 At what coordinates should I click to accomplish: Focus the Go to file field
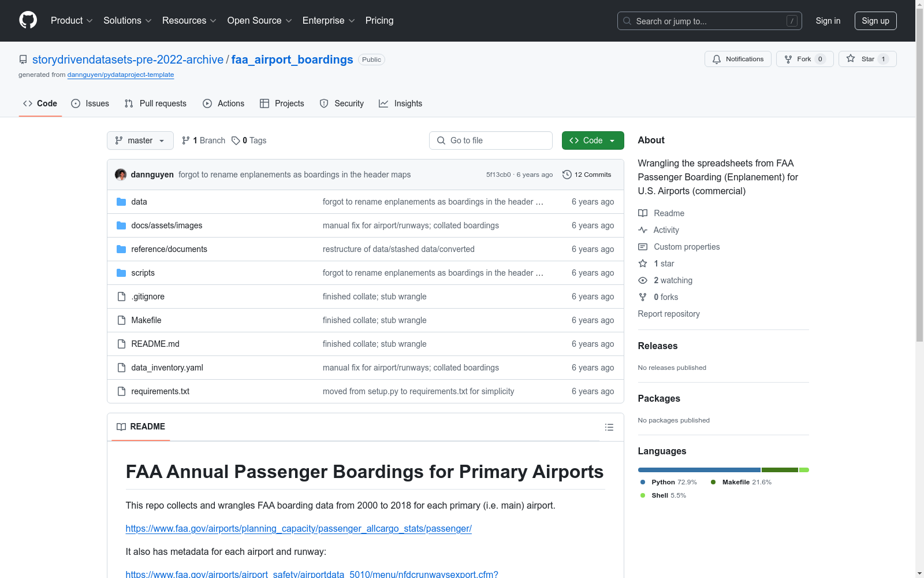pos(491,140)
